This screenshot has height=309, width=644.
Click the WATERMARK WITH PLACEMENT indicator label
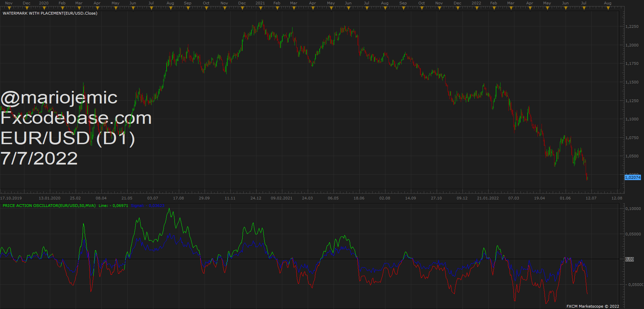point(50,13)
